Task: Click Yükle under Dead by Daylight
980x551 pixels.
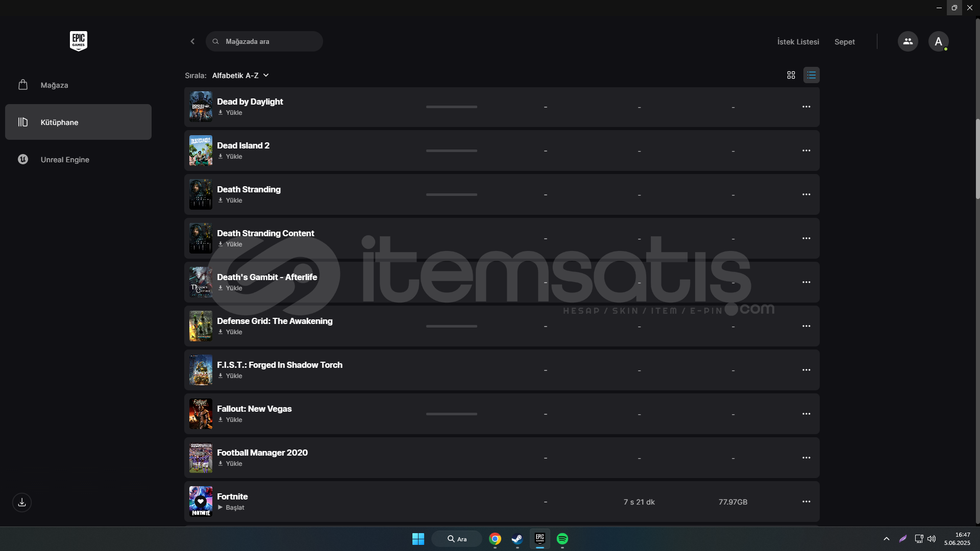Action: tap(230, 113)
